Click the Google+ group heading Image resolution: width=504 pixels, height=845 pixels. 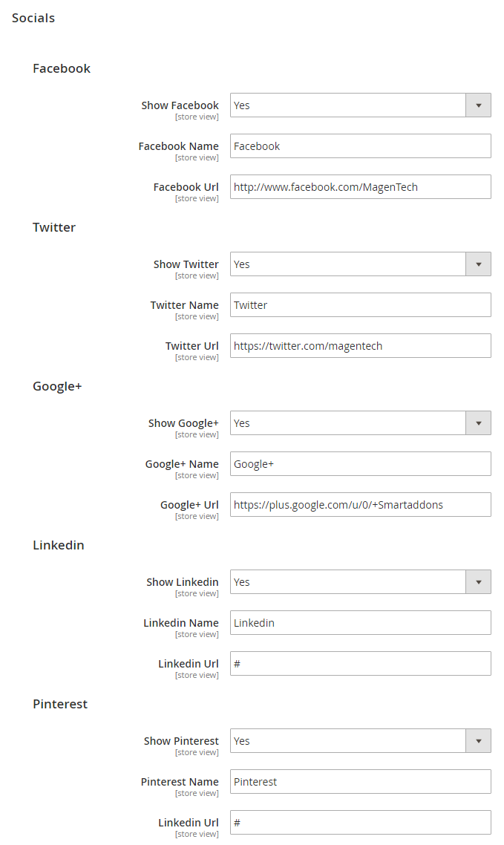57,386
